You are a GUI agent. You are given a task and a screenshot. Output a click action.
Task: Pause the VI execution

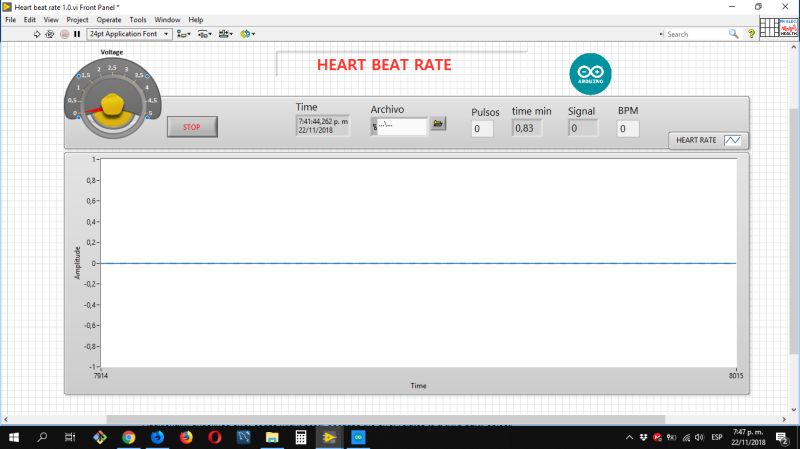point(77,34)
